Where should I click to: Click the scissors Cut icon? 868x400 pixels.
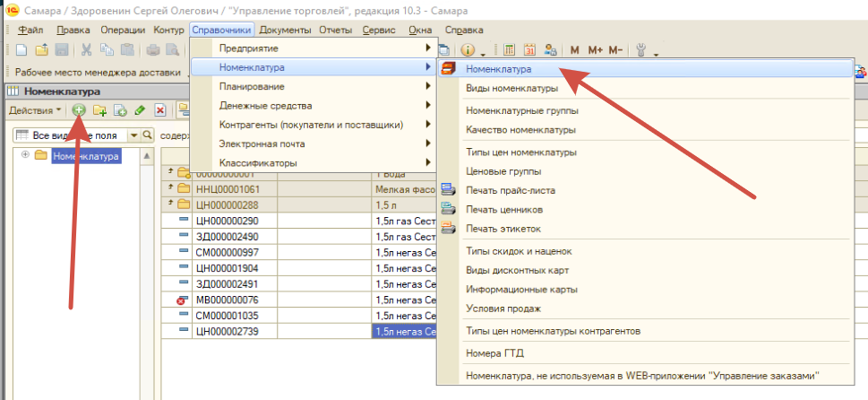pyautogui.click(x=86, y=50)
